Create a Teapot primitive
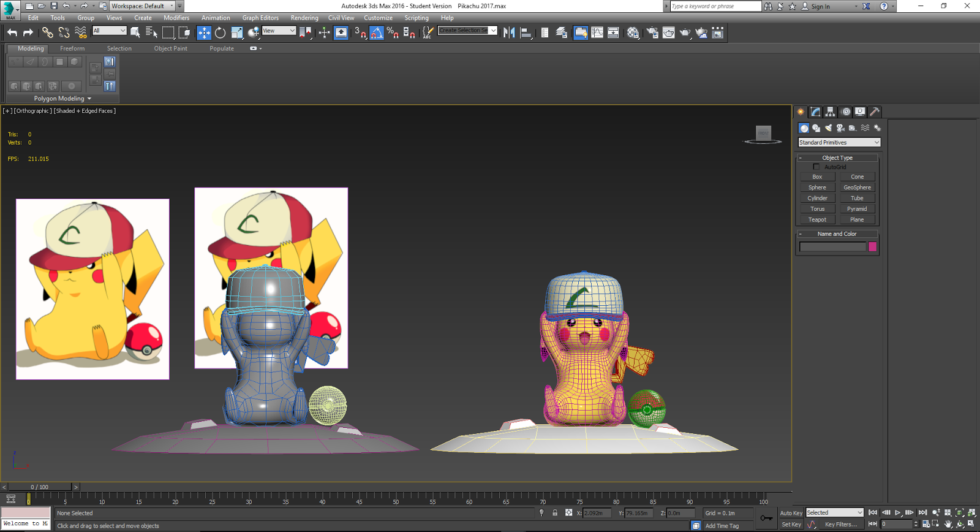 [817, 219]
